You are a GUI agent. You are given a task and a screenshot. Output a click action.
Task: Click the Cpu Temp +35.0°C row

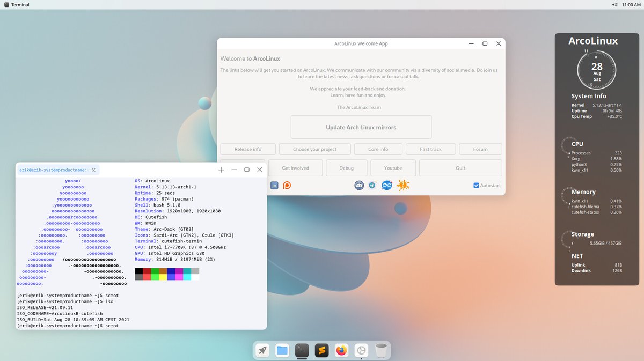[x=596, y=116]
